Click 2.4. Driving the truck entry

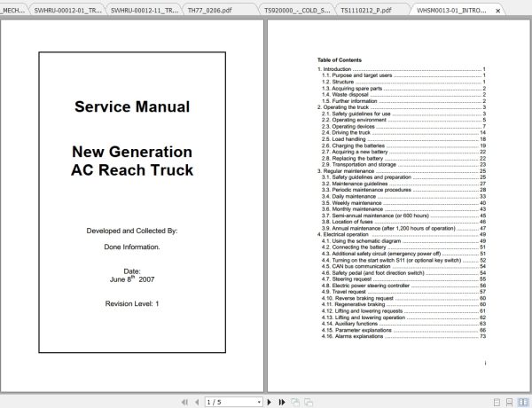[x=403, y=133]
